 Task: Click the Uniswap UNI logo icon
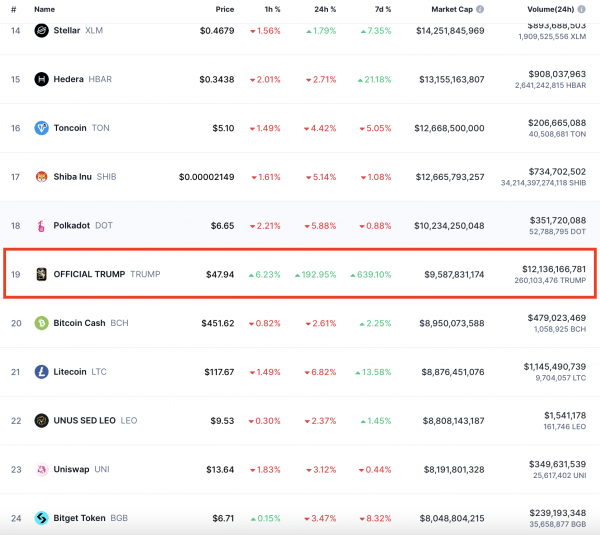pyautogui.click(x=42, y=469)
